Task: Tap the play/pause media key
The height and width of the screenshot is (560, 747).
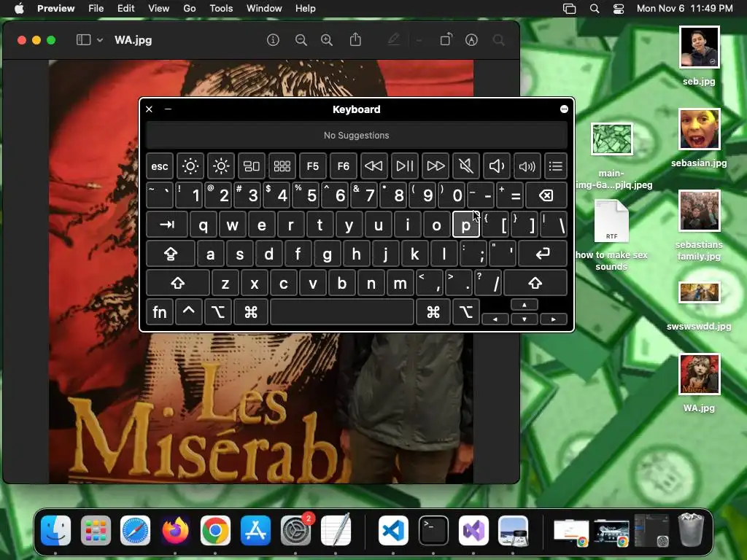Action: [405, 166]
